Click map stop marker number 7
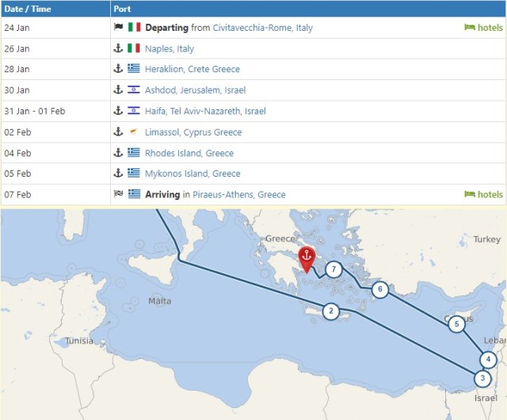The height and width of the screenshot is (420, 507). pos(334,270)
